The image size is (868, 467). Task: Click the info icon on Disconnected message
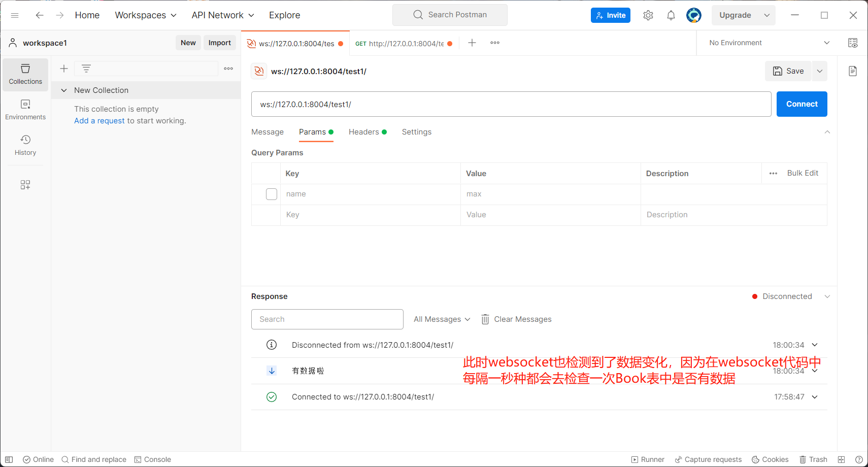point(272,345)
